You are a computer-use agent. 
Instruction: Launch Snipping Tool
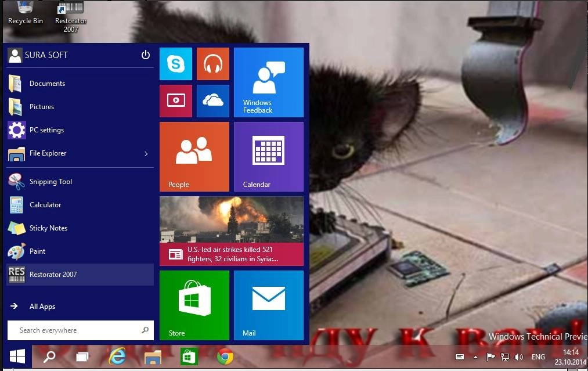(80, 182)
